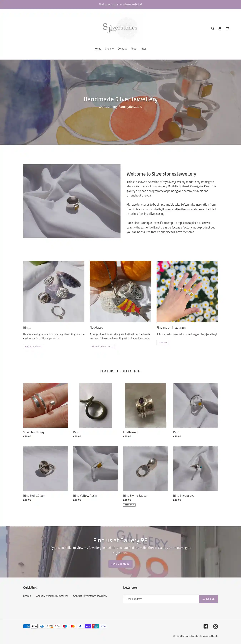The width and height of the screenshot is (241, 644).
Task: Focus the newsletter Email address field
Action: (161, 599)
